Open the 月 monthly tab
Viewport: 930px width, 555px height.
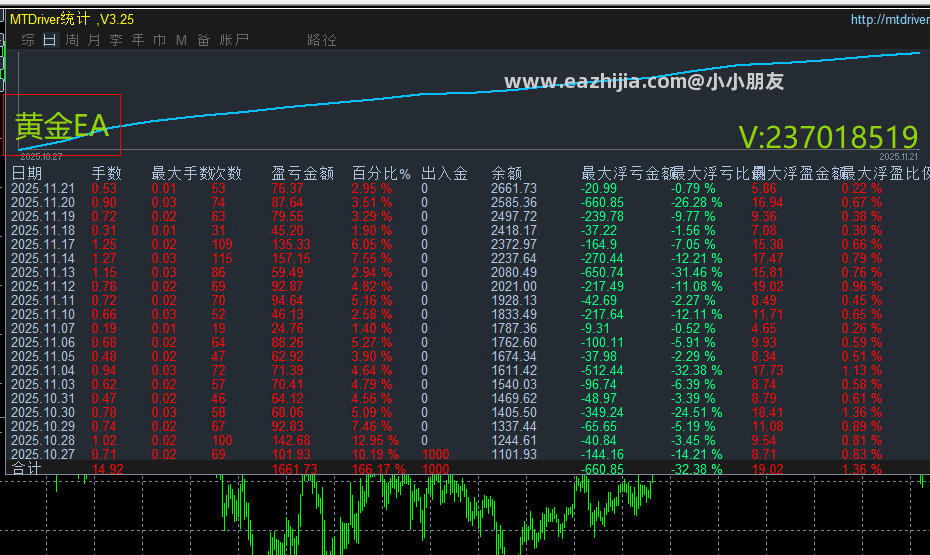coord(94,40)
